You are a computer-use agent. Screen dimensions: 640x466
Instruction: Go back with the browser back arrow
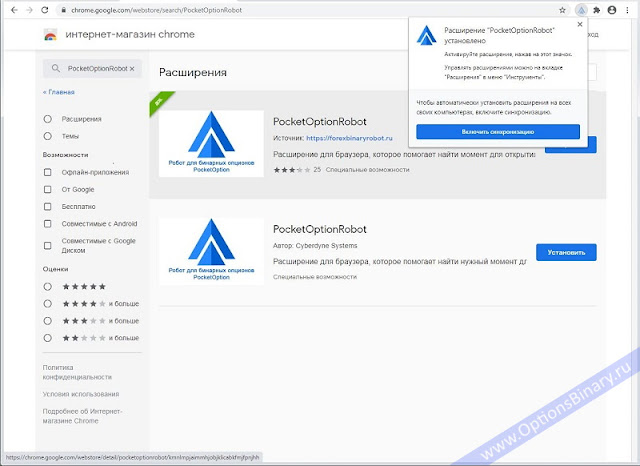pos(14,10)
